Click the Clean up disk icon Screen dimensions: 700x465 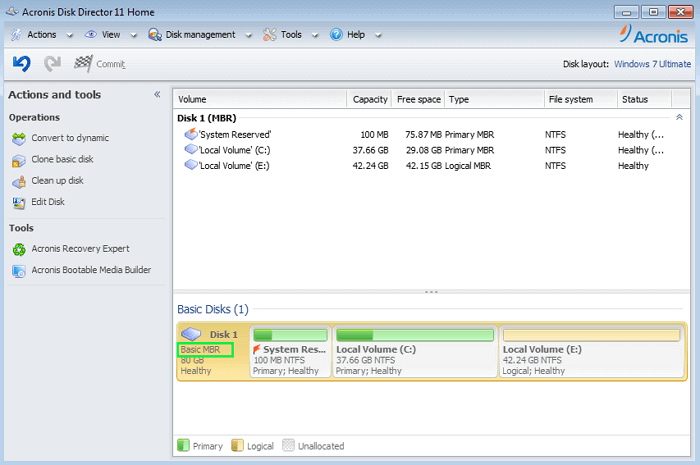(x=19, y=181)
